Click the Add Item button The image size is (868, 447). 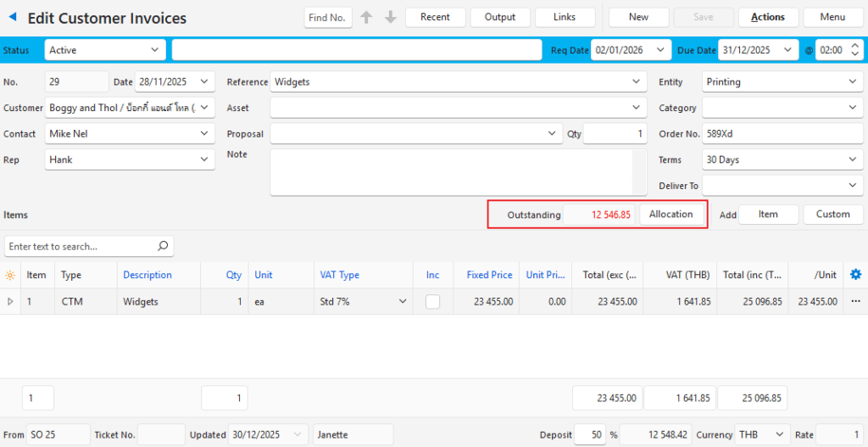768,215
